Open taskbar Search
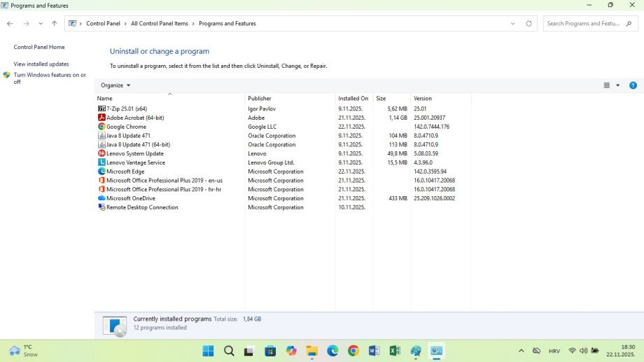 (x=229, y=351)
